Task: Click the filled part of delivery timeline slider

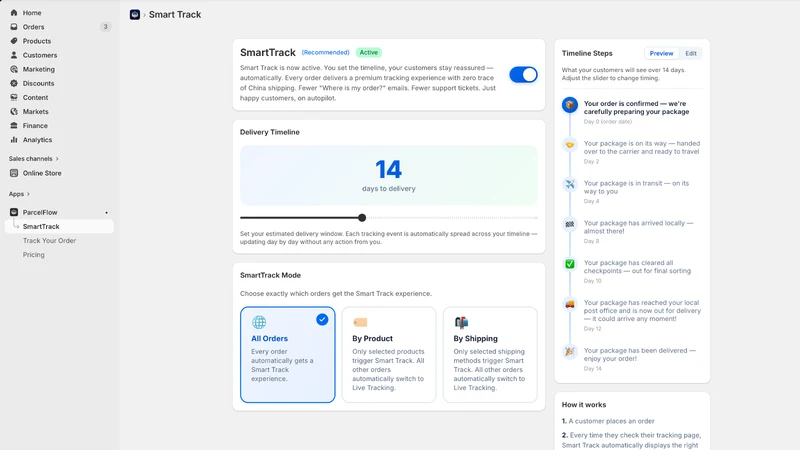Action: click(299, 218)
